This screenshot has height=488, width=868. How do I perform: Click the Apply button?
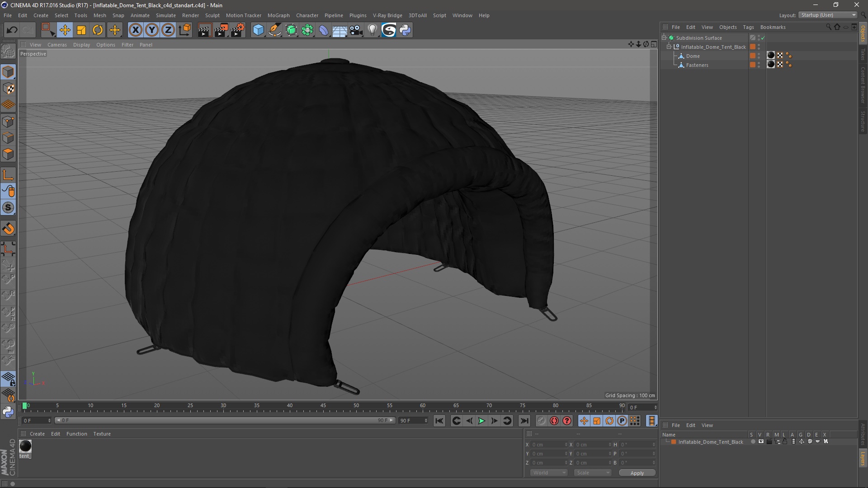click(637, 473)
